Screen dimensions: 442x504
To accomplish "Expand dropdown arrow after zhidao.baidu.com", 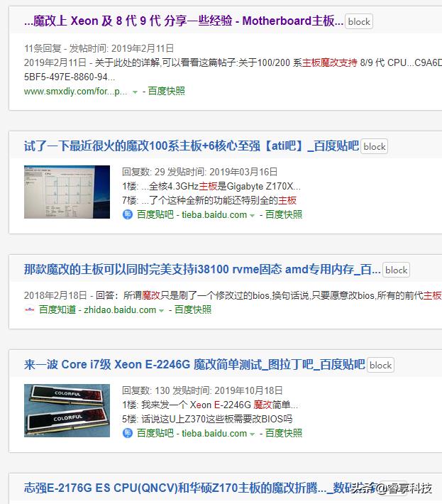I will pyautogui.click(x=161, y=311).
